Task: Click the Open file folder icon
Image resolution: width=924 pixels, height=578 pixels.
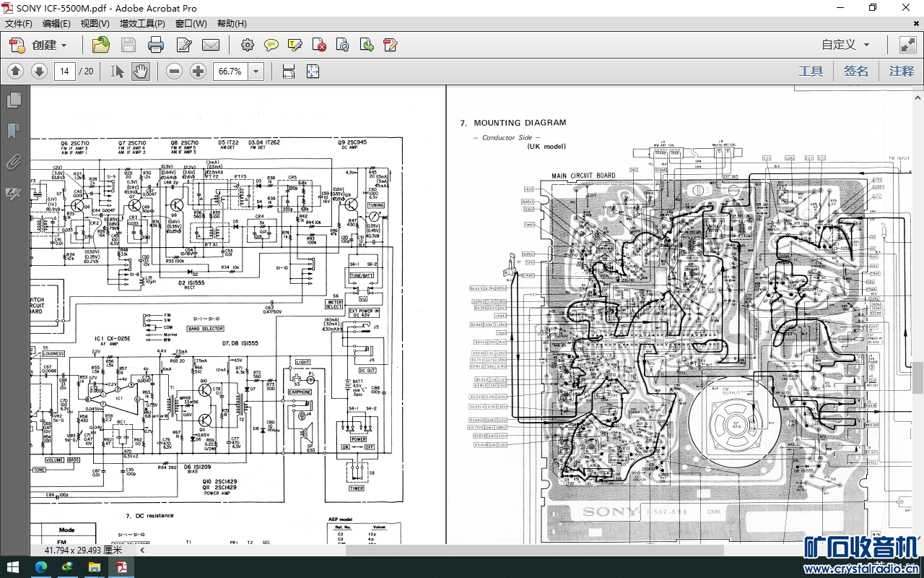Action: tap(101, 45)
